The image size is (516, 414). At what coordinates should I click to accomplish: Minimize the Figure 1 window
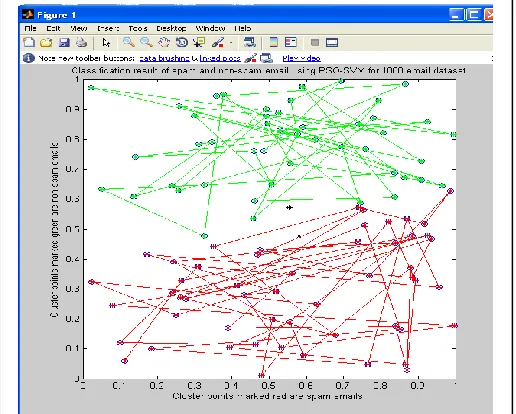coord(456,14)
